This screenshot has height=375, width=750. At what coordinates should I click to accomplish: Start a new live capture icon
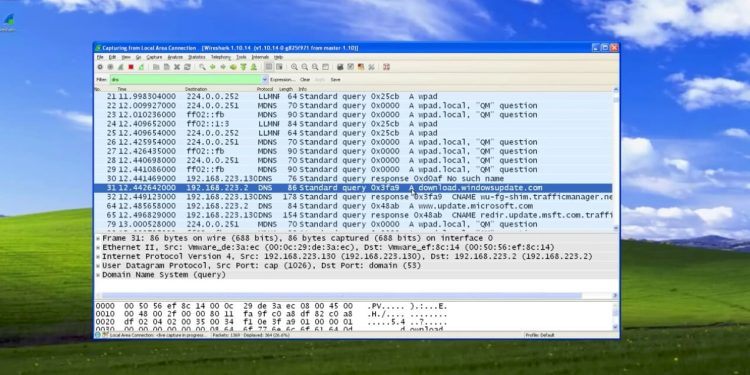tap(121, 67)
